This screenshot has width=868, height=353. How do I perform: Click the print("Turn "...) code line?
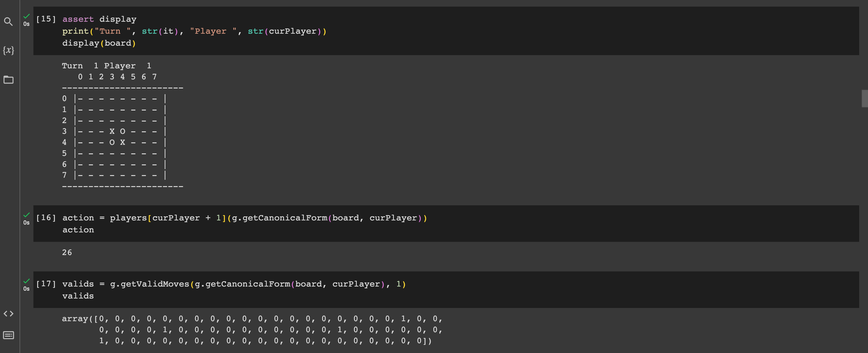[194, 31]
